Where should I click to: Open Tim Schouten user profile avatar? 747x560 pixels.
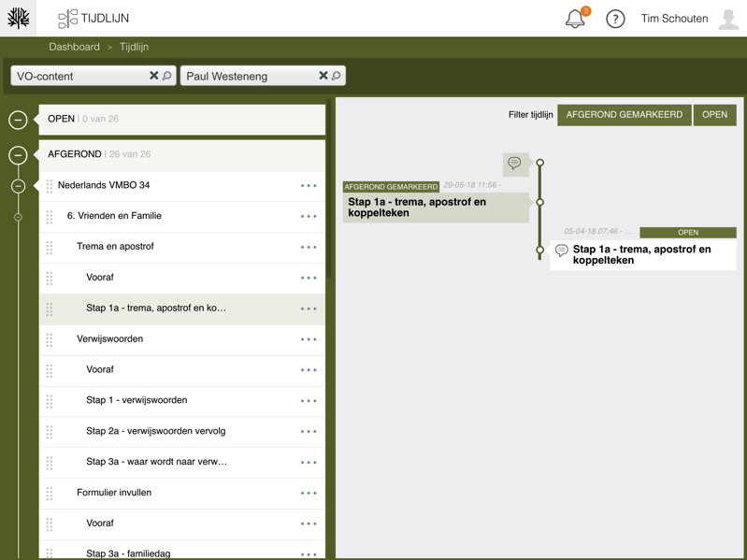(x=728, y=19)
